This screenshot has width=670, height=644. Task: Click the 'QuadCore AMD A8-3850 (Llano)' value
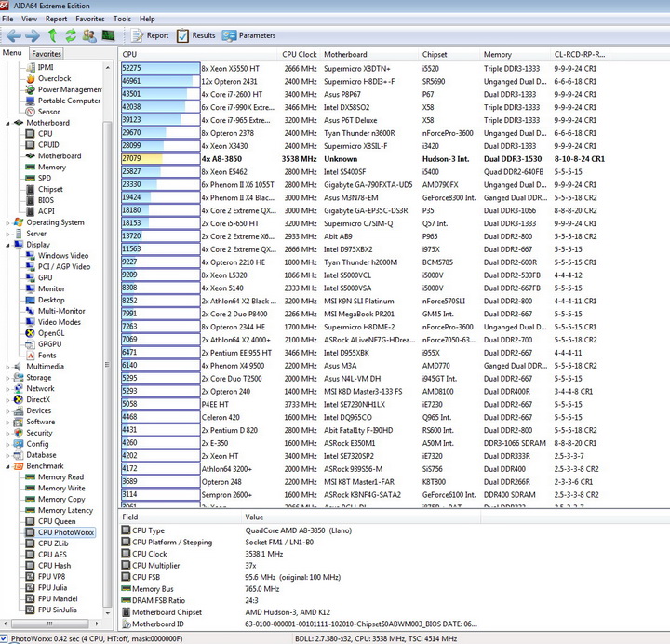[x=299, y=530]
